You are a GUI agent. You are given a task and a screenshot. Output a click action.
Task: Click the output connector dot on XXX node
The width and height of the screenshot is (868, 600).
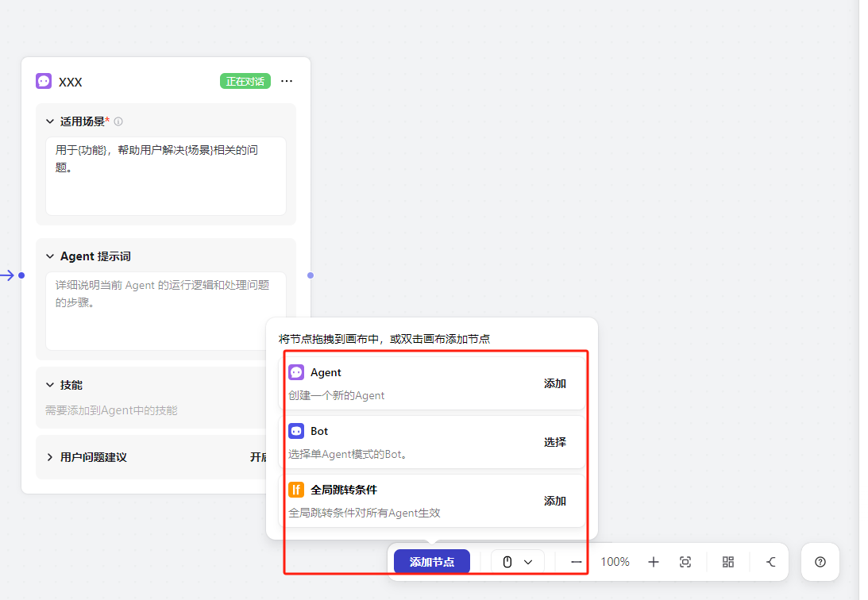click(311, 275)
